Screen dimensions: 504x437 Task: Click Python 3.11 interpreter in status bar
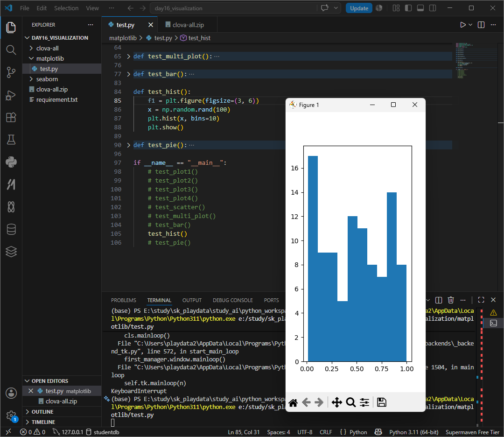point(413,432)
